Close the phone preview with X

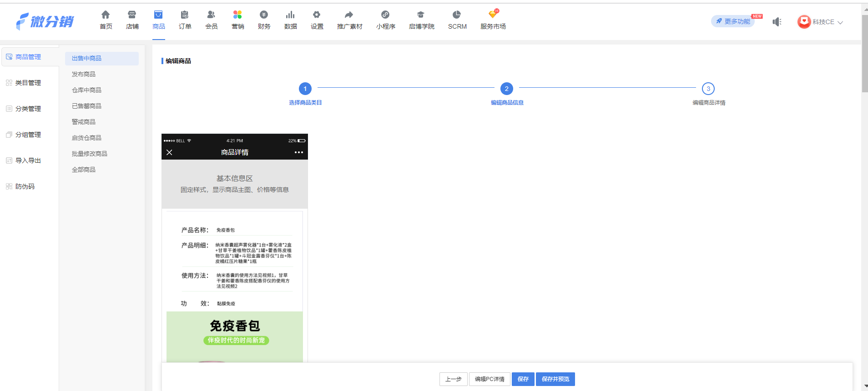click(169, 152)
